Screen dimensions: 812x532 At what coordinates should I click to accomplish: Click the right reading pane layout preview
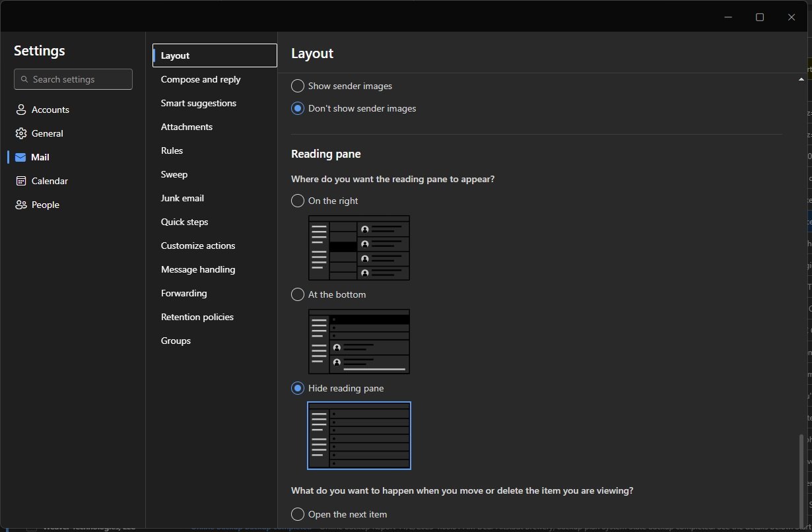(358, 248)
